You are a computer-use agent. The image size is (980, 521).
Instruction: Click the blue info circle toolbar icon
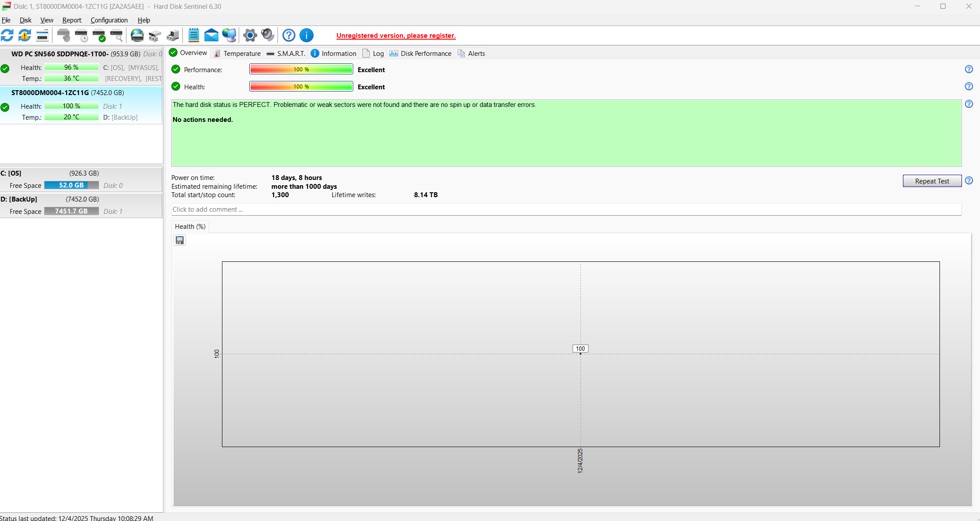click(307, 35)
